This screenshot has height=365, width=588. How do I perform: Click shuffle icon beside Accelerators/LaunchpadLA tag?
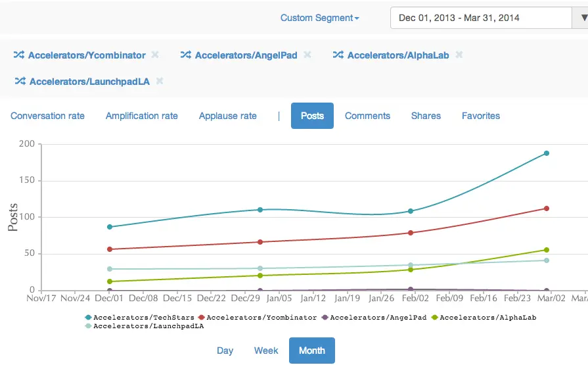[x=20, y=82]
